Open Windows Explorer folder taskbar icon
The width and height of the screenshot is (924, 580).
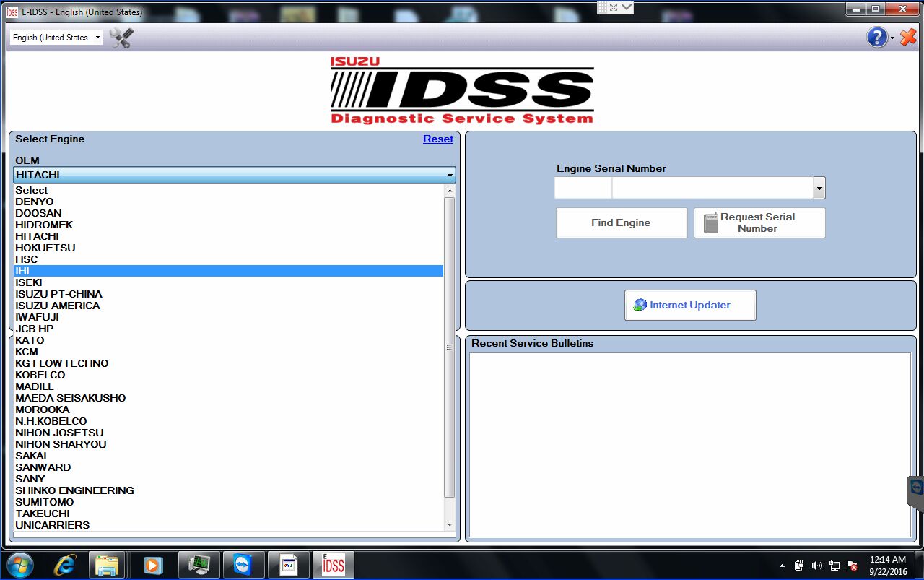click(108, 565)
